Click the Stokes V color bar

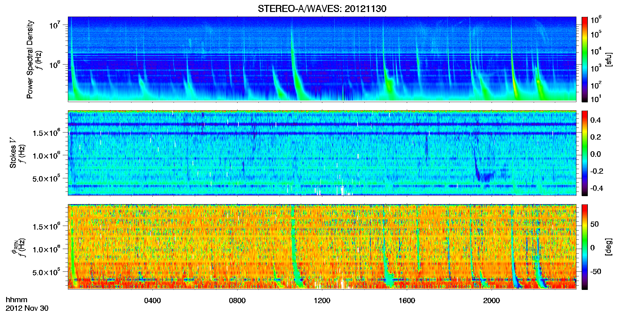tap(585, 153)
